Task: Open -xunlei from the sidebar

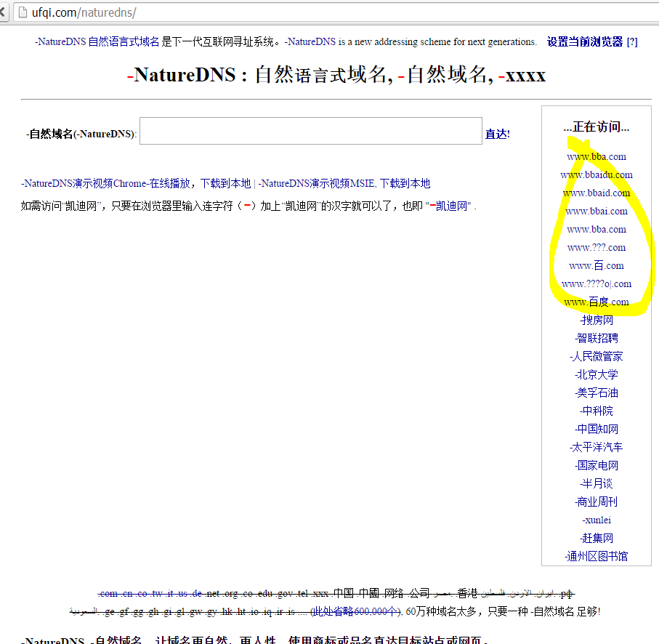Action: [x=596, y=520]
